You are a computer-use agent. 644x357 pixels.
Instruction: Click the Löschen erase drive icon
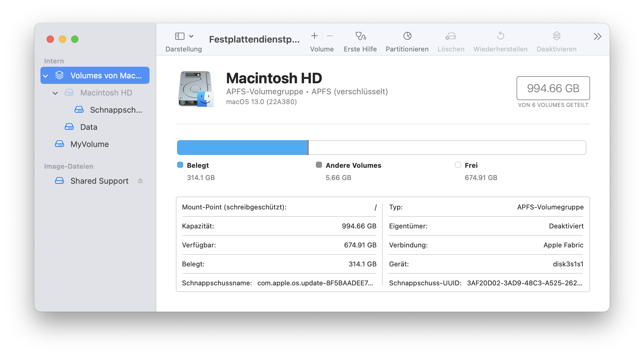point(451,36)
